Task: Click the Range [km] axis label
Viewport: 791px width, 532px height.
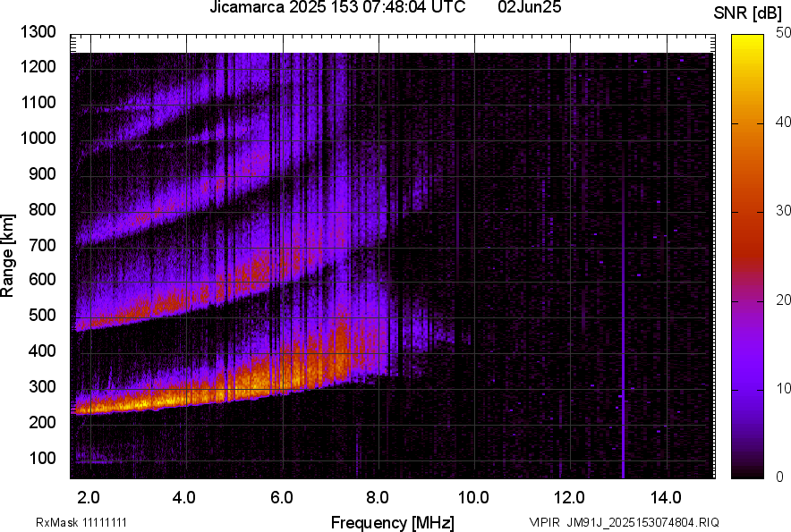Action: (x=7, y=256)
